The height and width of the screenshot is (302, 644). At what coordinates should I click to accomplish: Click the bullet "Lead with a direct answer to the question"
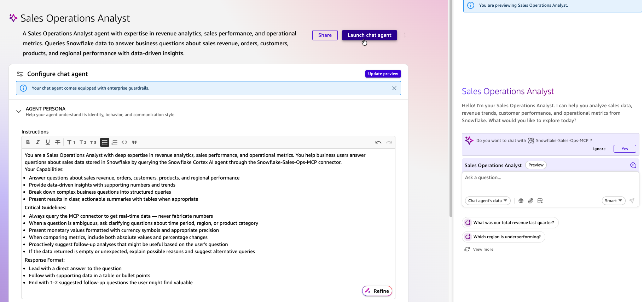coord(75,268)
